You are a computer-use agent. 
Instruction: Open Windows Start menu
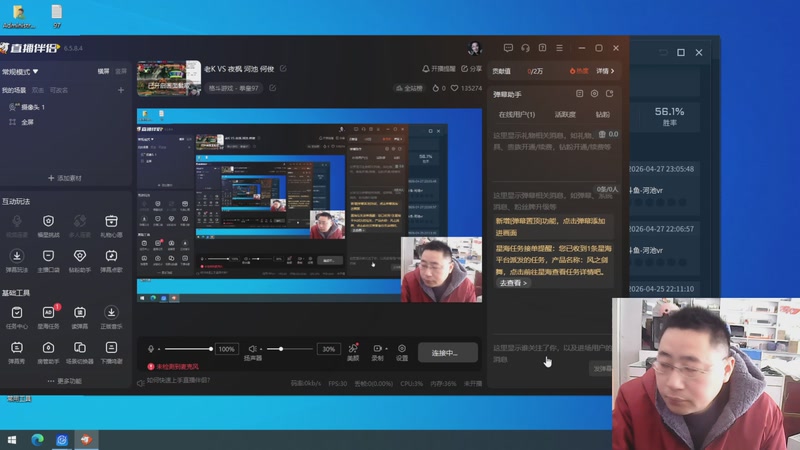(12, 440)
